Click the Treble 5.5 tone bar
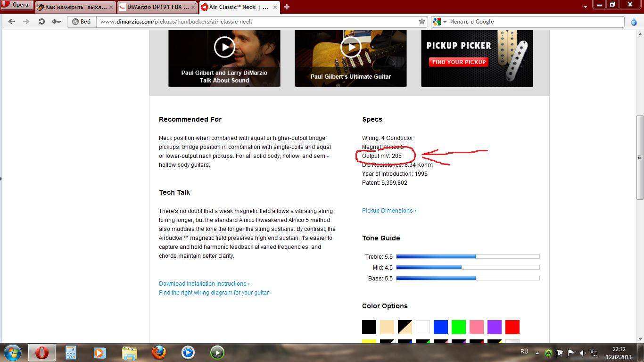The width and height of the screenshot is (644, 362). pos(468,256)
